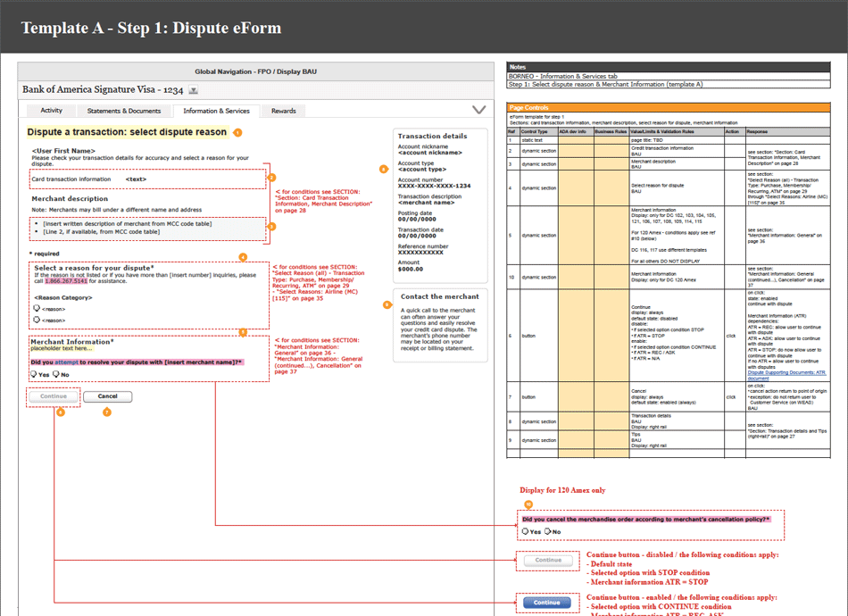Select the first <reason> radio button

[x=37, y=309]
